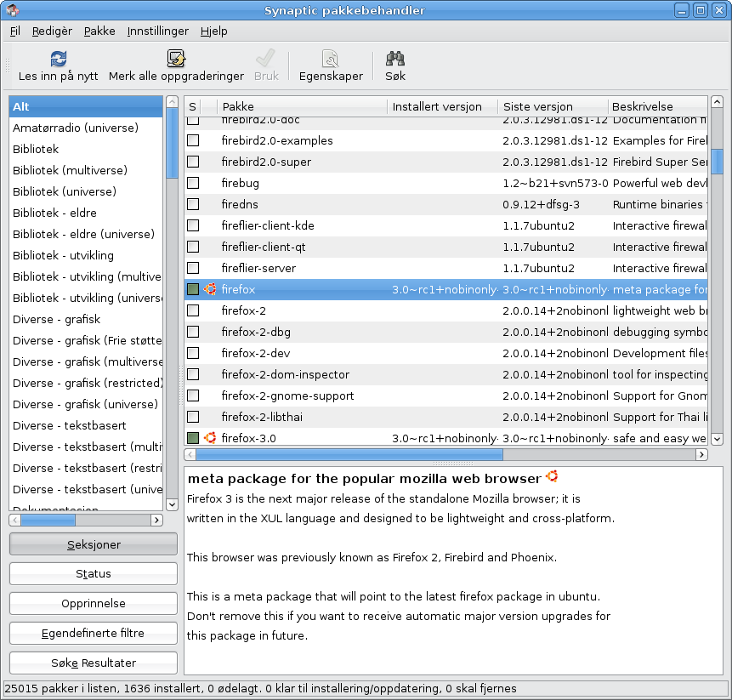Select Bibliotek (multiverse) section
The width and height of the screenshot is (732, 700).
[x=86, y=170]
